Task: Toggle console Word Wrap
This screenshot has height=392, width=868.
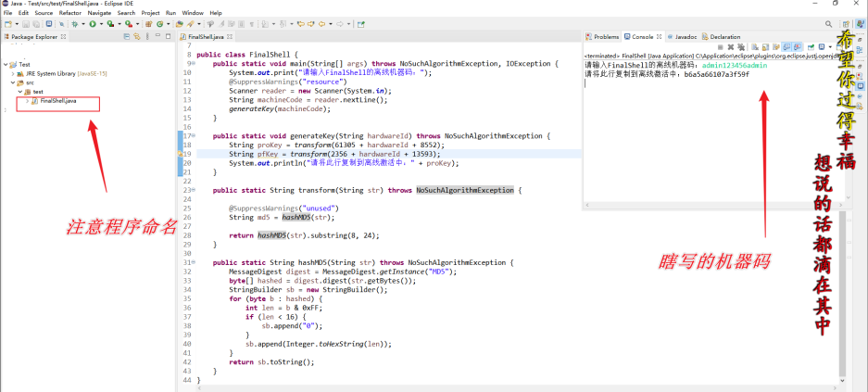Action: pos(776,46)
